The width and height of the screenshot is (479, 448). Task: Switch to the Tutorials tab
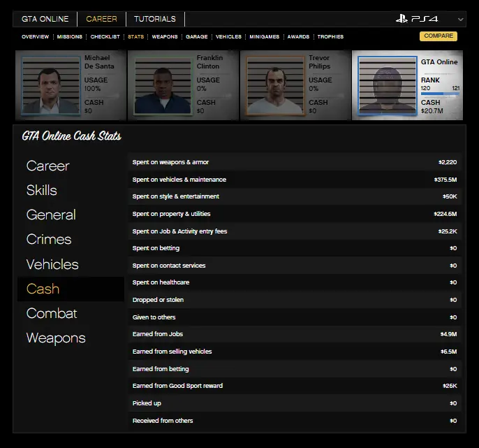[155, 19]
